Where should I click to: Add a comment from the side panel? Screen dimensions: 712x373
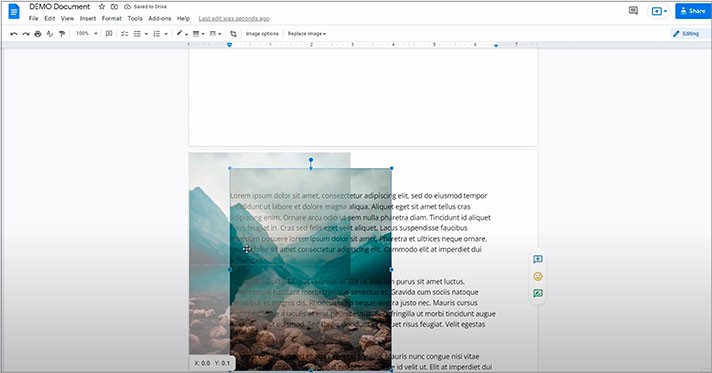(538, 259)
